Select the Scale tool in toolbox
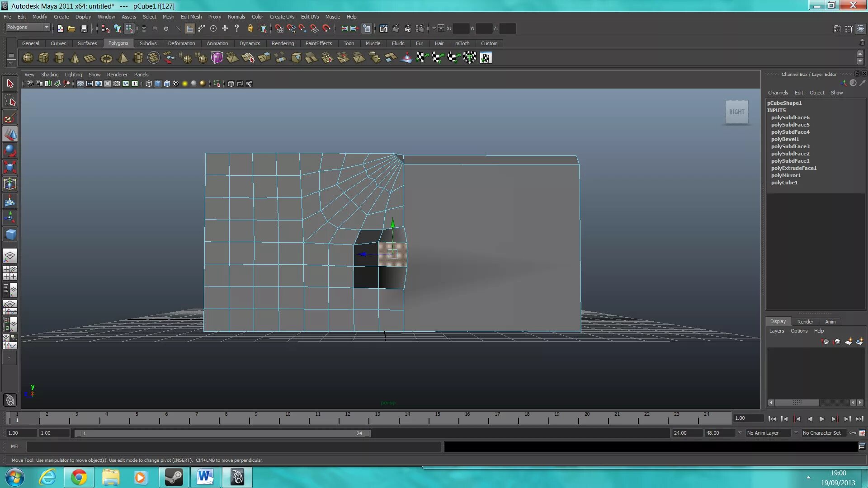The height and width of the screenshot is (488, 868). pos(10,168)
